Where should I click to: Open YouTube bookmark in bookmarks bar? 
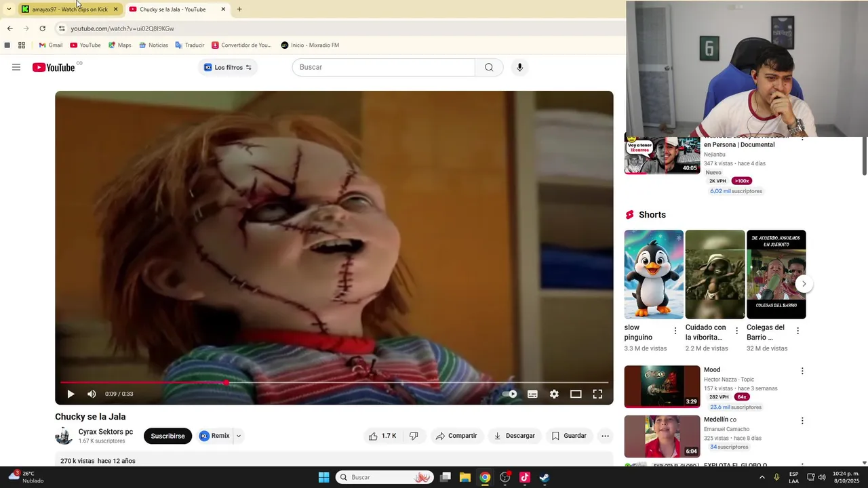[x=85, y=45]
